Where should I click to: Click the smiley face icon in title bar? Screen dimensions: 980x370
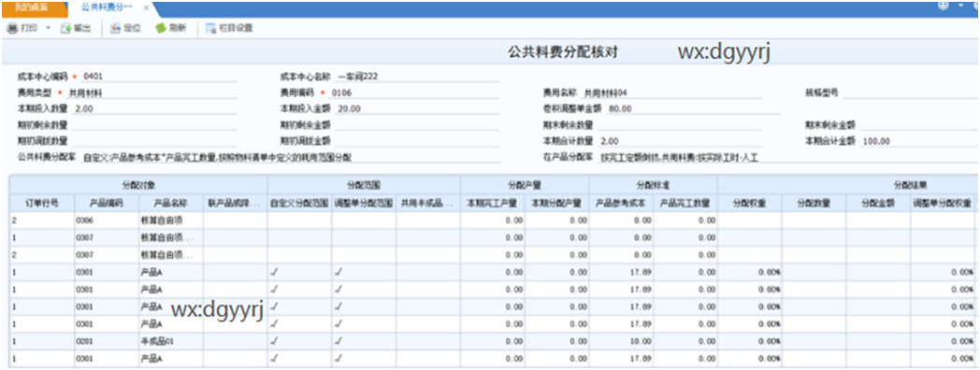coord(944,5)
